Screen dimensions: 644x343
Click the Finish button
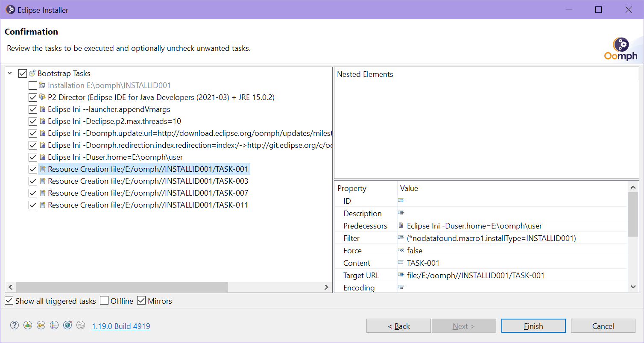[533, 326]
